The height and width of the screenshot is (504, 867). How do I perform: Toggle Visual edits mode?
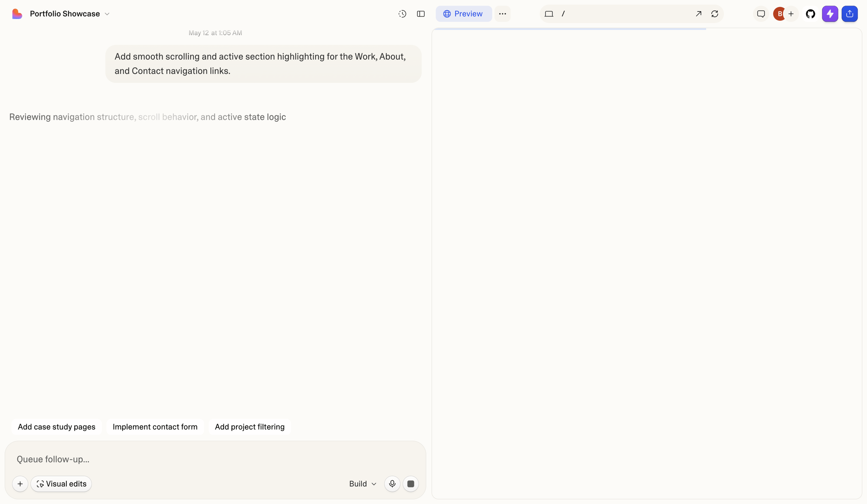point(61,484)
